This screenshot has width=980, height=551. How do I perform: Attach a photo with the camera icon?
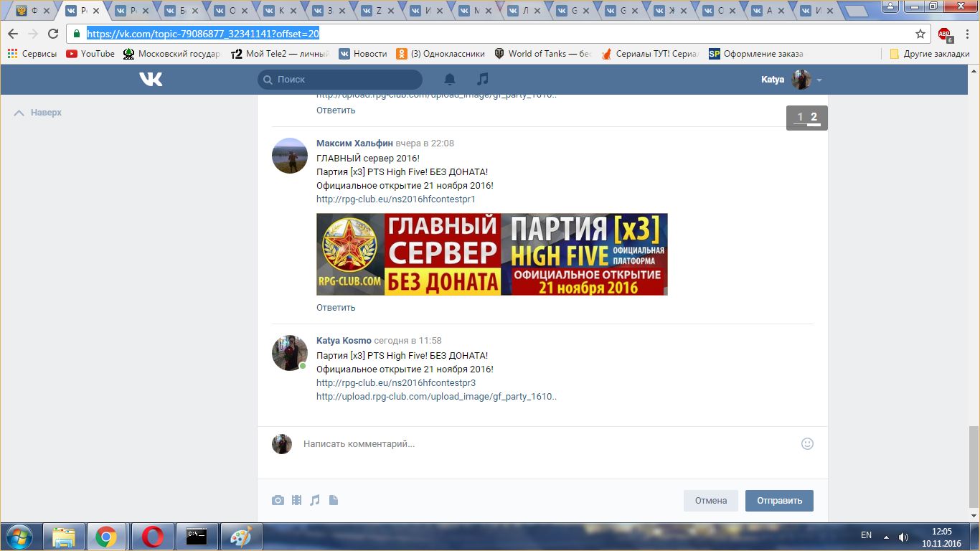(x=278, y=501)
